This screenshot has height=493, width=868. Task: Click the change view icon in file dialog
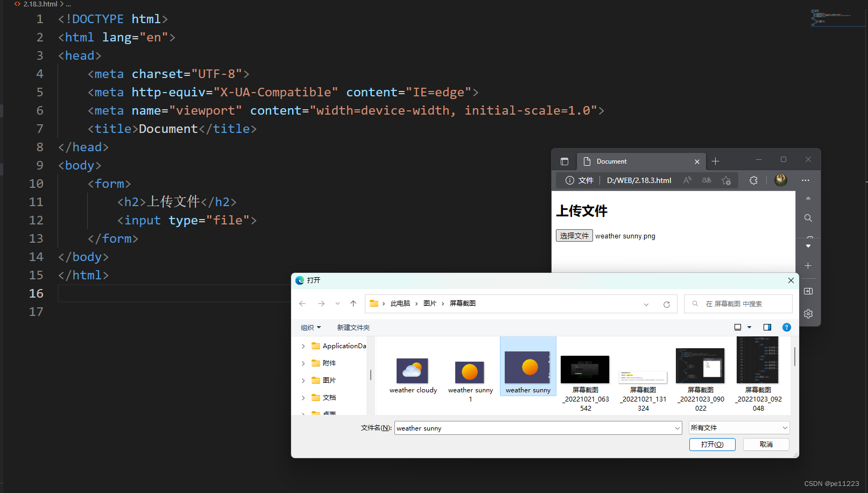pyautogui.click(x=738, y=327)
